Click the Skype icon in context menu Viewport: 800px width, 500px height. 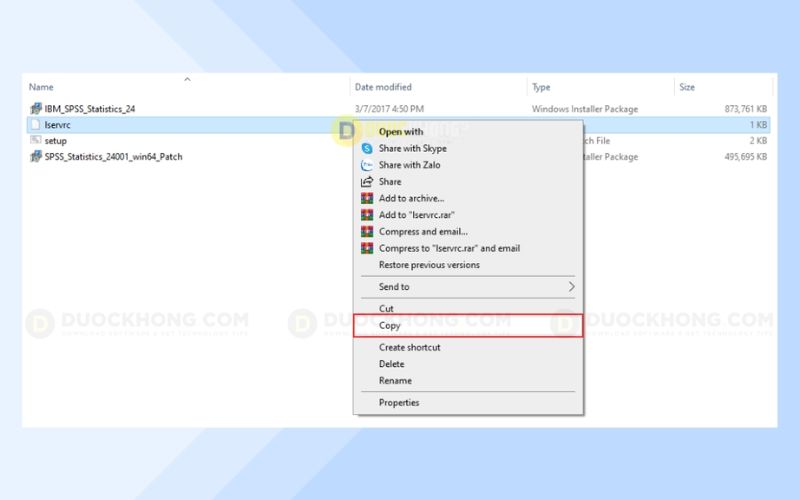click(367, 148)
